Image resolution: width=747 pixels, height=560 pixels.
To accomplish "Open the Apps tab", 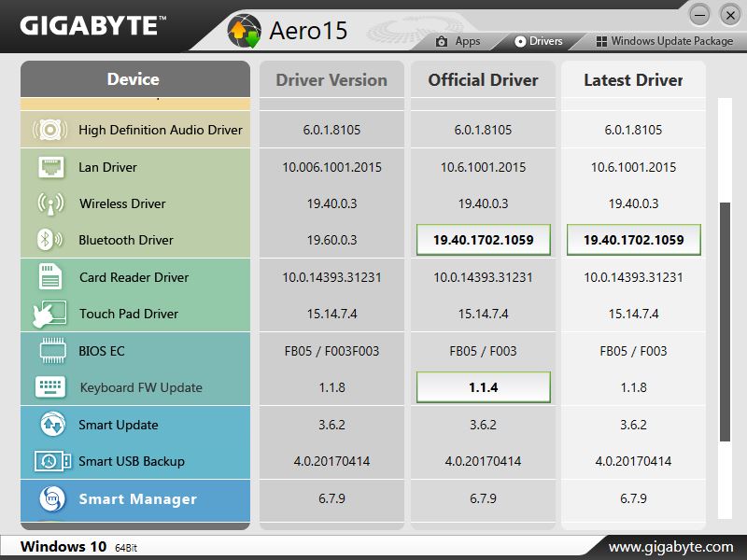I will 458,41.
